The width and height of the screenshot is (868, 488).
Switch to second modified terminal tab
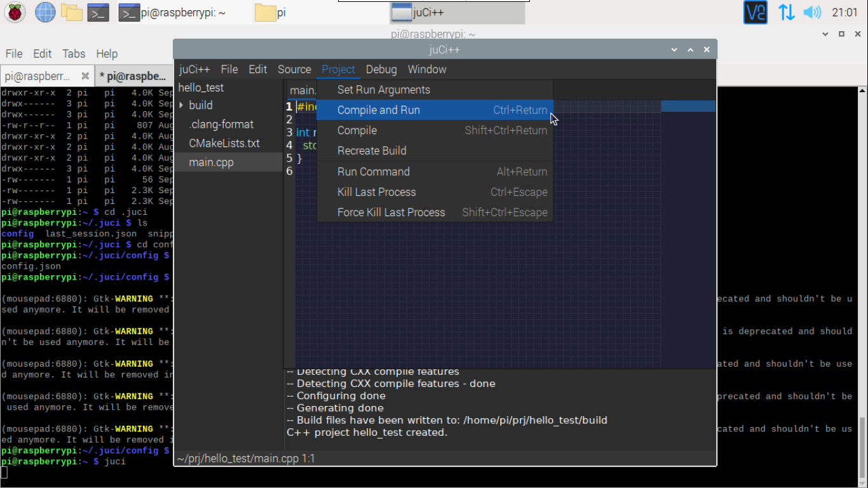(135, 76)
